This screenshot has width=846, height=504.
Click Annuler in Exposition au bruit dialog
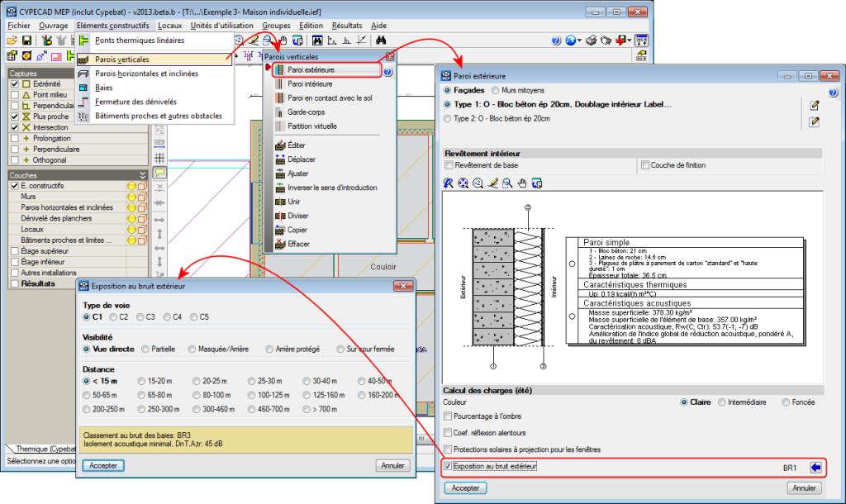pyautogui.click(x=392, y=465)
